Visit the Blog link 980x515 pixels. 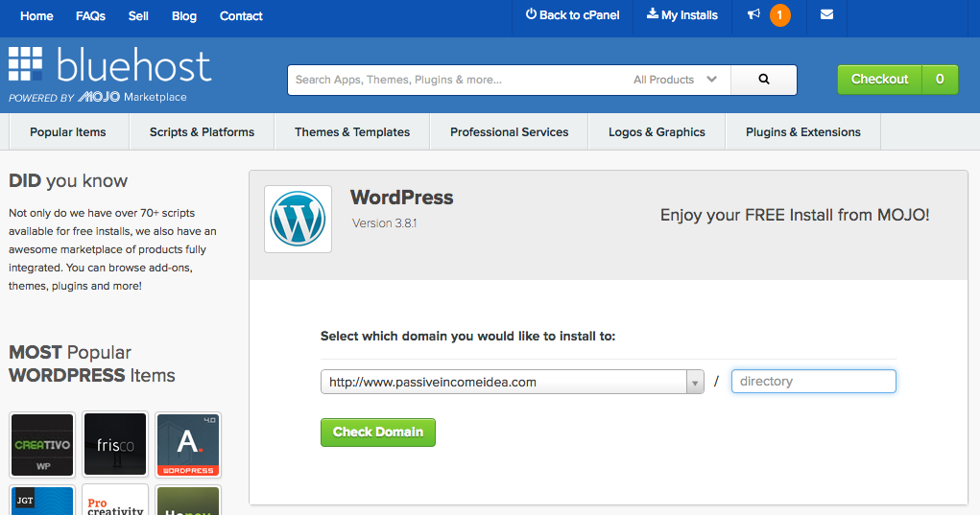(x=183, y=16)
